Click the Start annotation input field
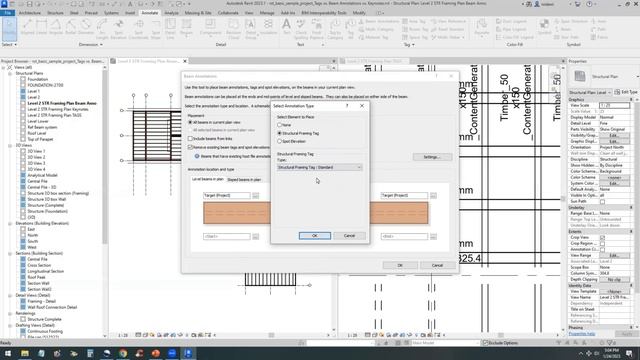This screenshot has width=640, height=360. (227, 236)
